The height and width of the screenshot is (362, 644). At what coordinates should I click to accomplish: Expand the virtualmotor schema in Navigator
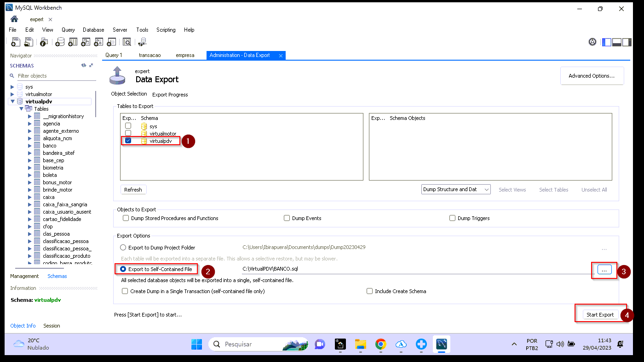tap(12, 94)
